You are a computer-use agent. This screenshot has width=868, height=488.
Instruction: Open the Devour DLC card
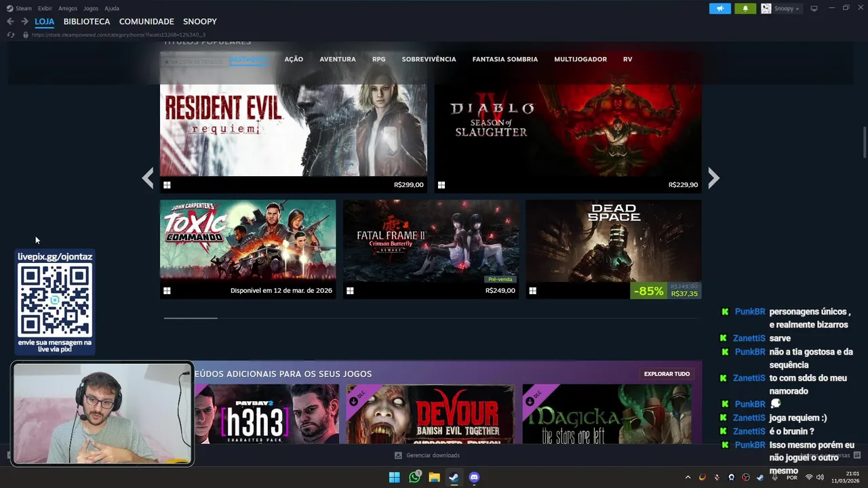(x=431, y=414)
